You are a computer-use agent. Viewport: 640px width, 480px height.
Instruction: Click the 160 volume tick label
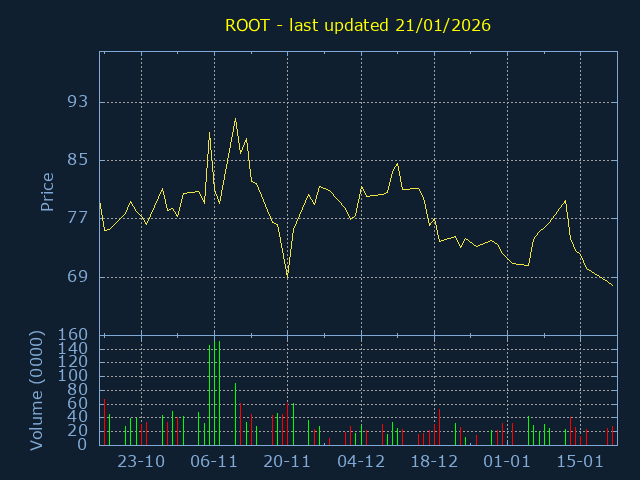coord(74,335)
